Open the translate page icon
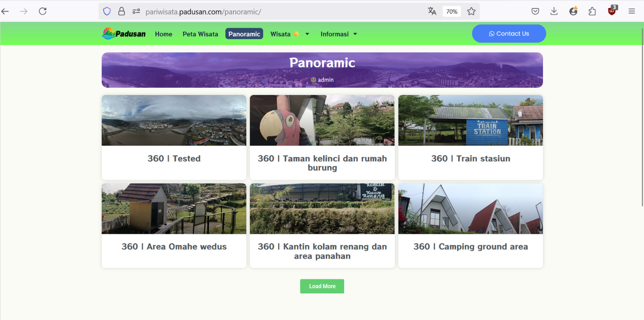The width and height of the screenshot is (644, 320). [x=432, y=11]
